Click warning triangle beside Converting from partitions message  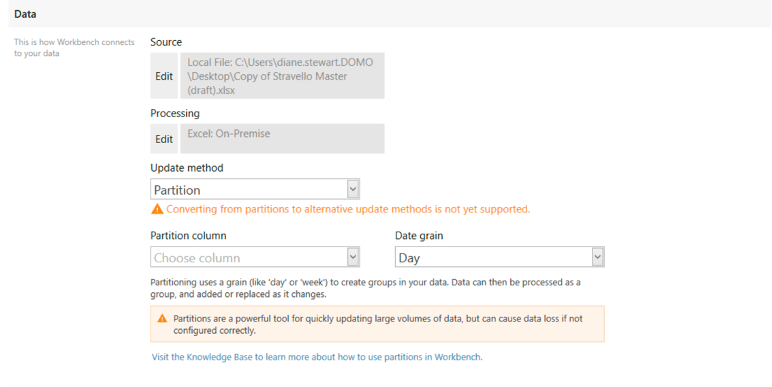(157, 209)
